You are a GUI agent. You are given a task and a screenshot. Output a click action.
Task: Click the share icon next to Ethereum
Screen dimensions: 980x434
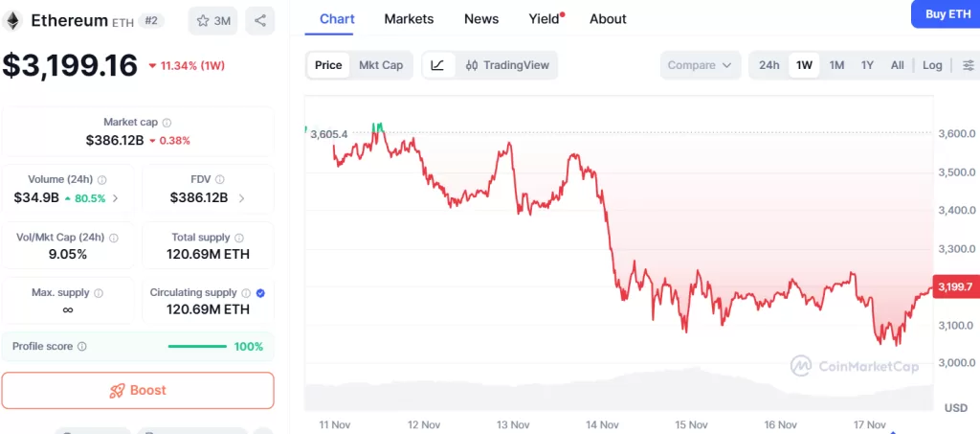point(259,20)
